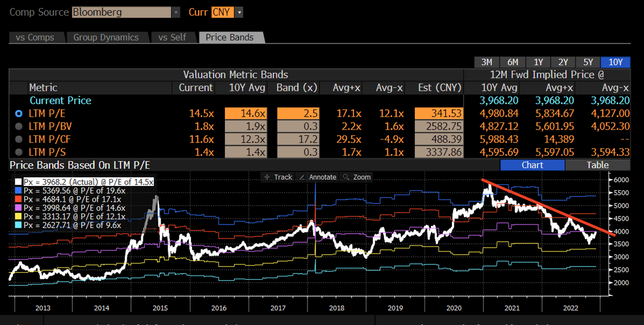Edit LTM P/E 10Y Avg field 14.6x

point(246,114)
